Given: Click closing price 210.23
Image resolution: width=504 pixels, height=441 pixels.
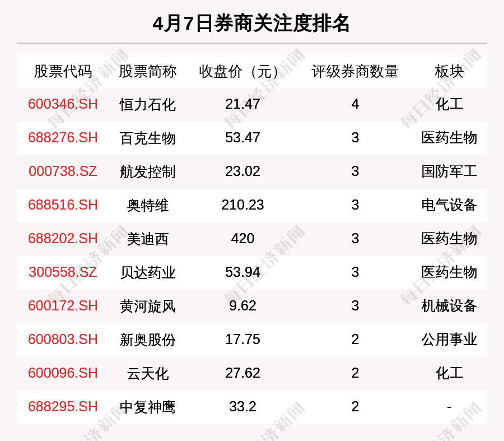Looking at the screenshot, I should (242, 205).
